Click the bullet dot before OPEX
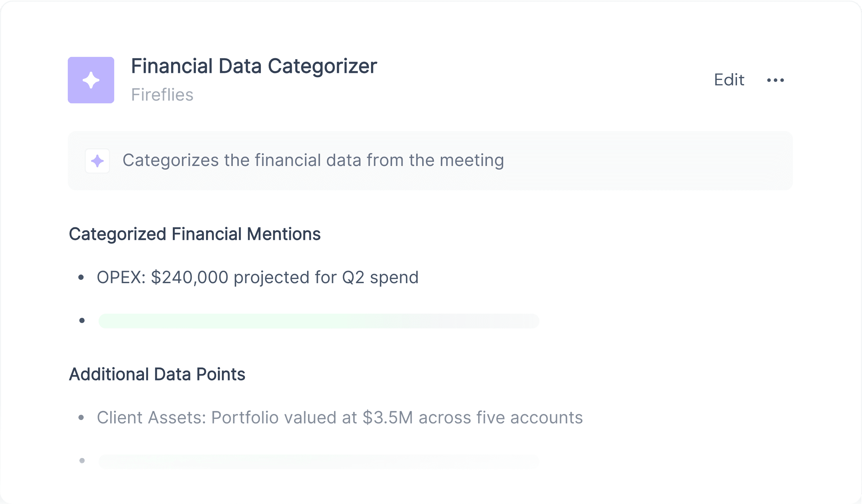The image size is (862, 504). 81,277
